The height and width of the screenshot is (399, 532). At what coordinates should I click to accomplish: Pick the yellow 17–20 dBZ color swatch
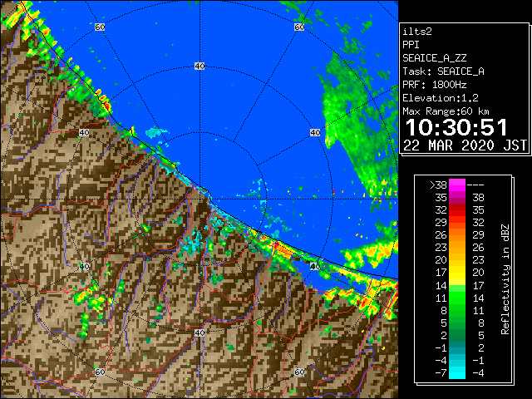(x=457, y=273)
